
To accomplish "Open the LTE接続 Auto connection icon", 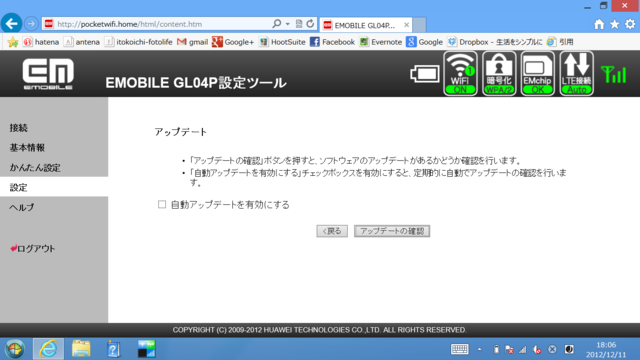I will pos(576,73).
